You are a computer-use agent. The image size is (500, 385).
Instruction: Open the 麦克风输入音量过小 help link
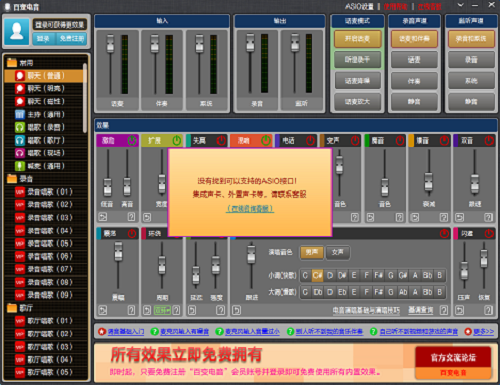(252, 332)
